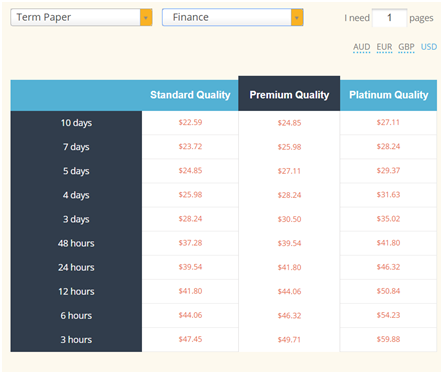The height and width of the screenshot is (374, 443).
Task: Select the Standard Quality column header
Action: point(190,95)
